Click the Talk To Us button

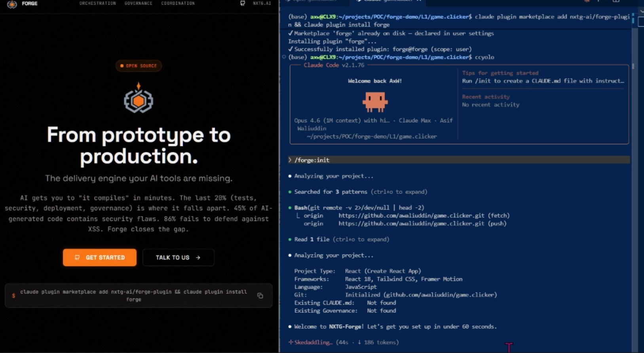[x=178, y=258]
